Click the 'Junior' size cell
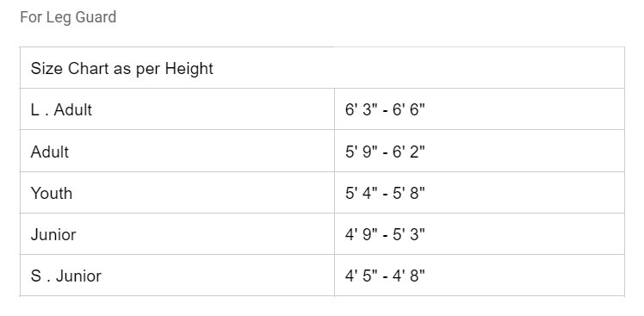The image size is (644, 316). point(177,234)
